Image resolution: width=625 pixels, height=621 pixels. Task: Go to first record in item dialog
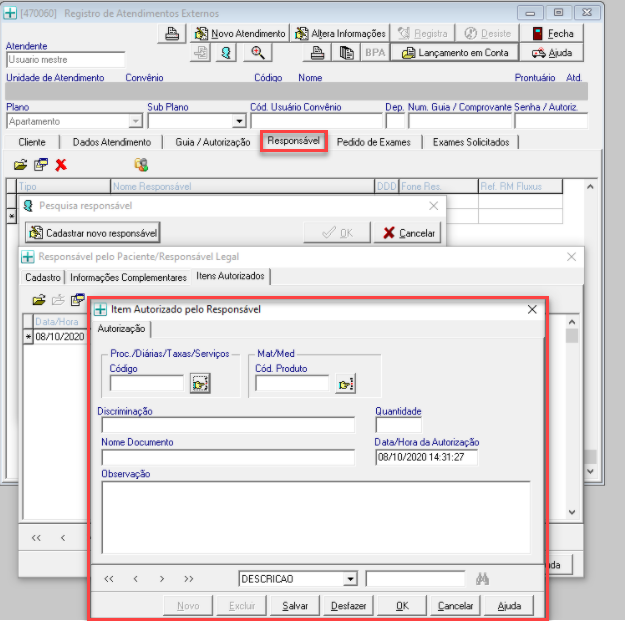(109, 579)
